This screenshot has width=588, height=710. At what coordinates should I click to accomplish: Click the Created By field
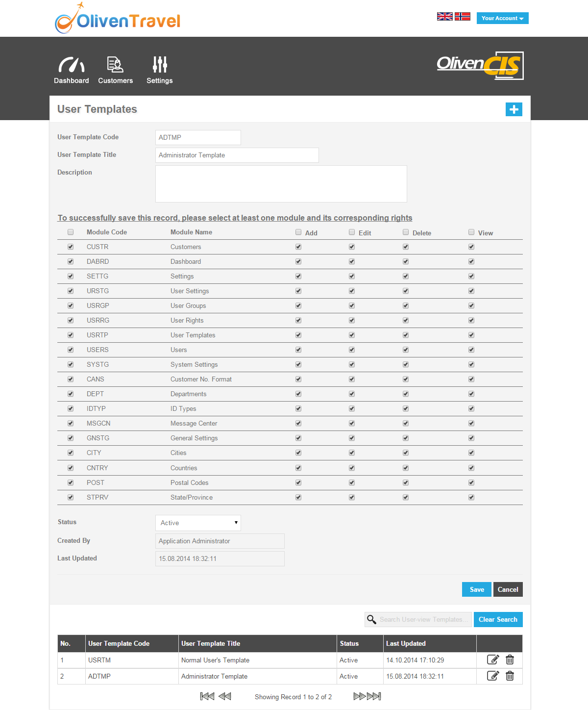point(220,541)
